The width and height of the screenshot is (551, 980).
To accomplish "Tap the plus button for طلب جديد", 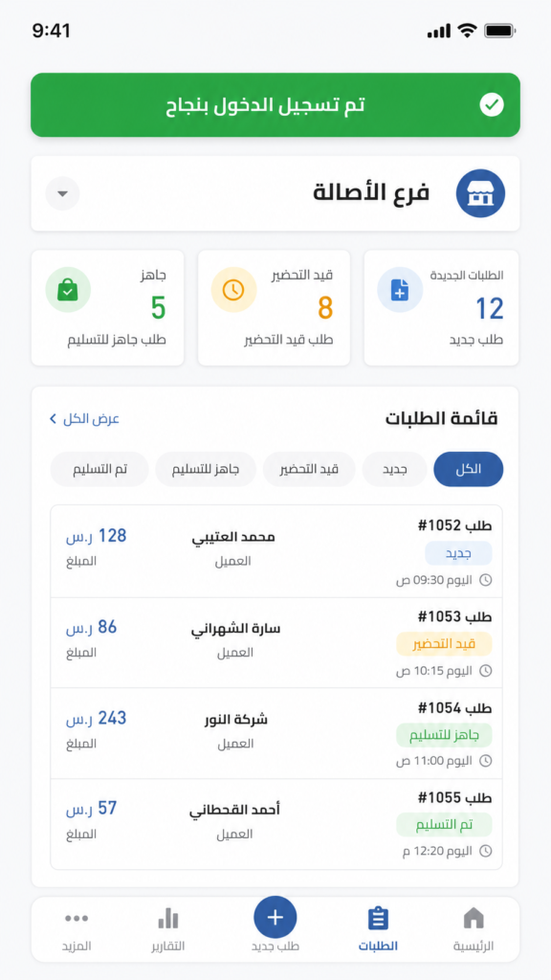I will coord(275,917).
